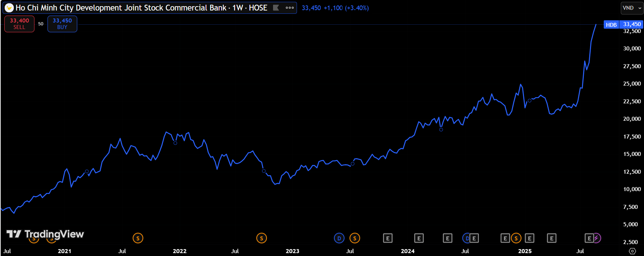Click the blue D dividend marker near mid-2023
644x256 pixels.
339,238
